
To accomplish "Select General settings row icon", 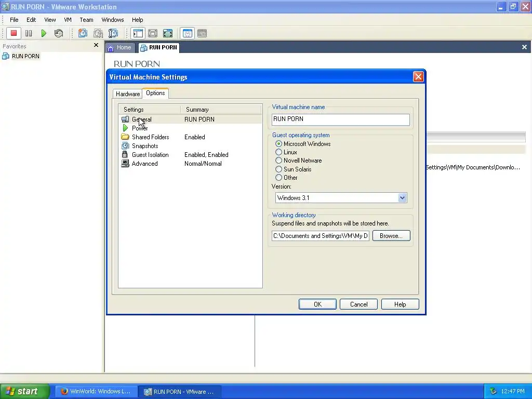I will pos(125,119).
